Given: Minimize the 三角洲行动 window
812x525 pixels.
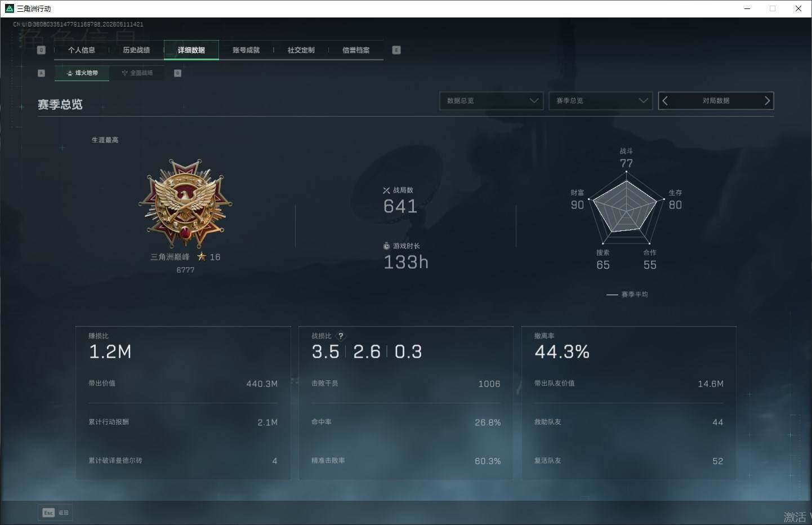Looking at the screenshot, I should coord(747,8).
